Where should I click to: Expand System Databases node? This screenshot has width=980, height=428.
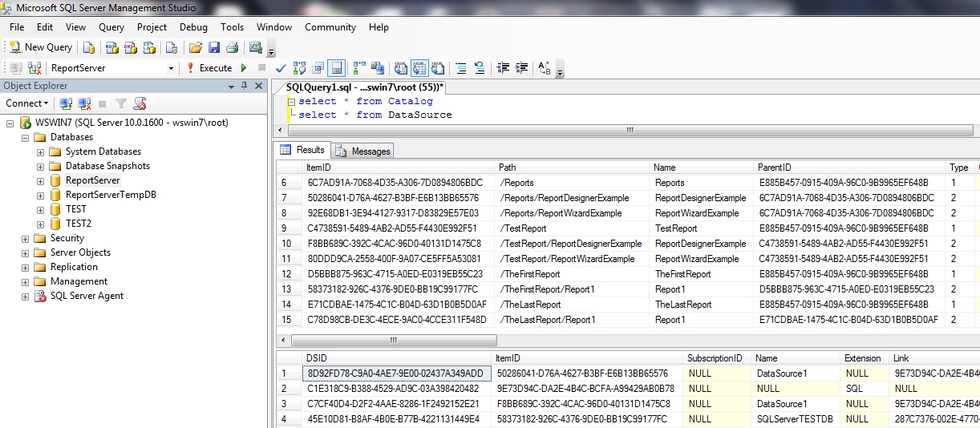click(40, 152)
